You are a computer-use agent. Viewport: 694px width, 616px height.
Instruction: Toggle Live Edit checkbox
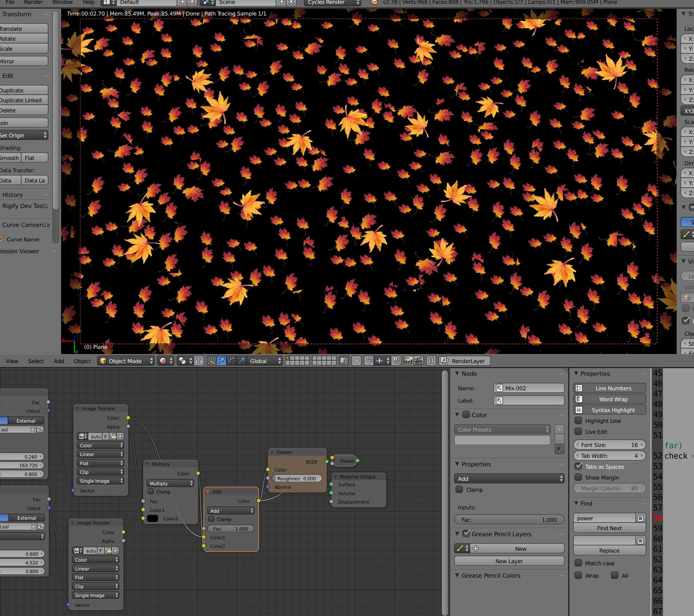578,432
